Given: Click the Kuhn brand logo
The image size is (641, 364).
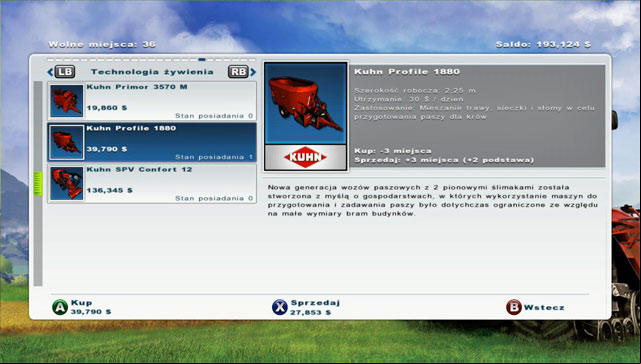Looking at the screenshot, I should (x=305, y=157).
